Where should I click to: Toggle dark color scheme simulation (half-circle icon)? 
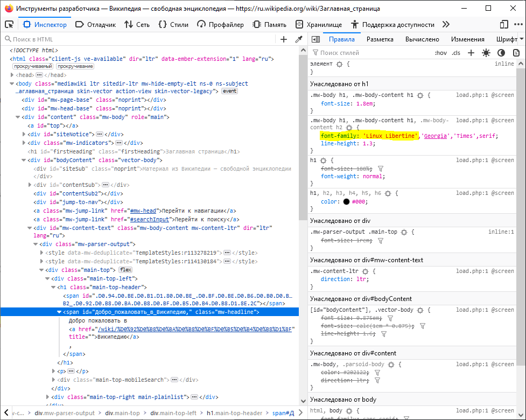click(501, 53)
